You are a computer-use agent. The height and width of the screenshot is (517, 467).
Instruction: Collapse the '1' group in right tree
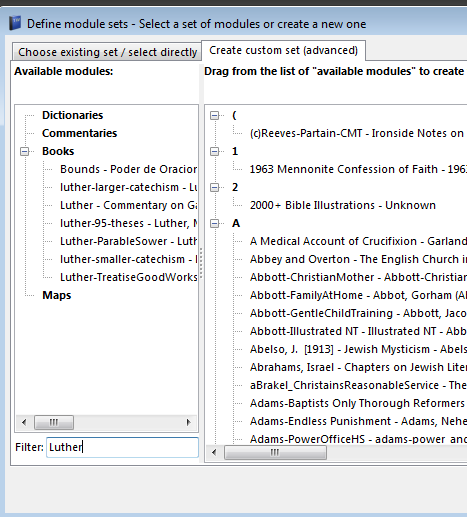coord(214,151)
